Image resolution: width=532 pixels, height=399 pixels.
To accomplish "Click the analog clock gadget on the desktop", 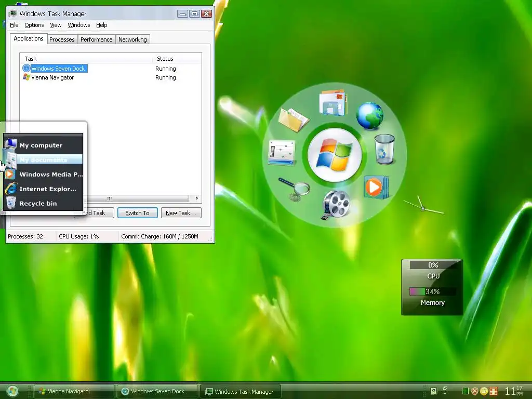I will click(423, 208).
